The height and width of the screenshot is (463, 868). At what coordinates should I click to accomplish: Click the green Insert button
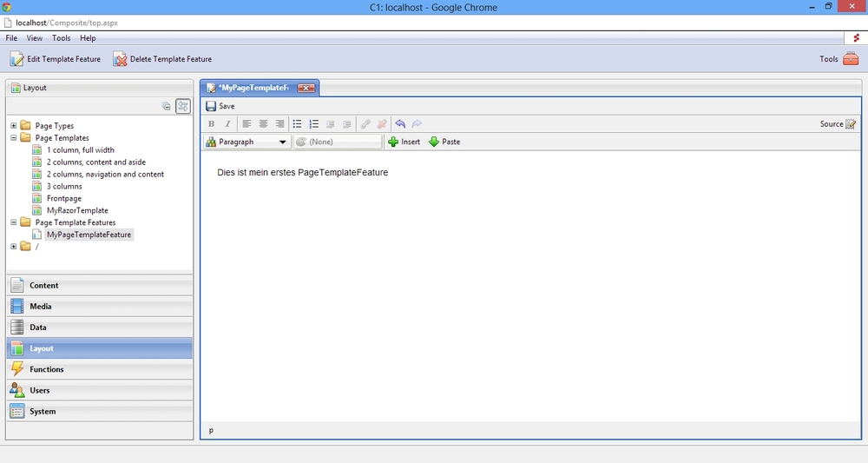tap(404, 142)
